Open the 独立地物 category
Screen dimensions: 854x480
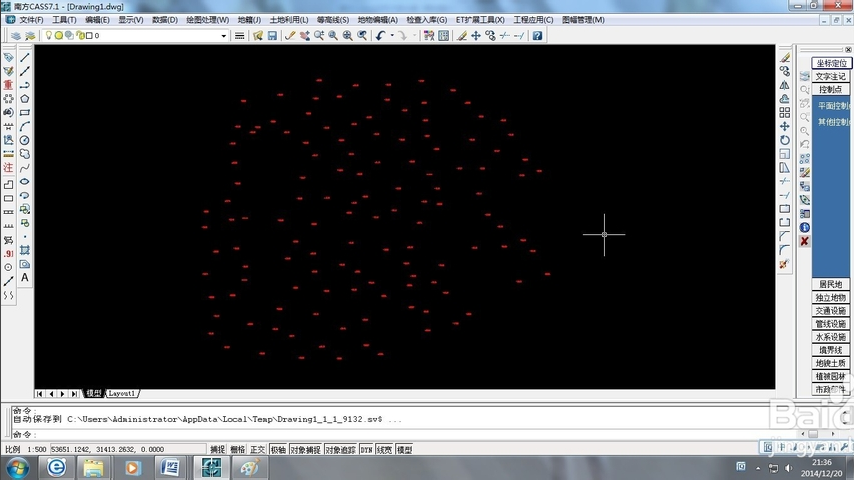click(831, 297)
